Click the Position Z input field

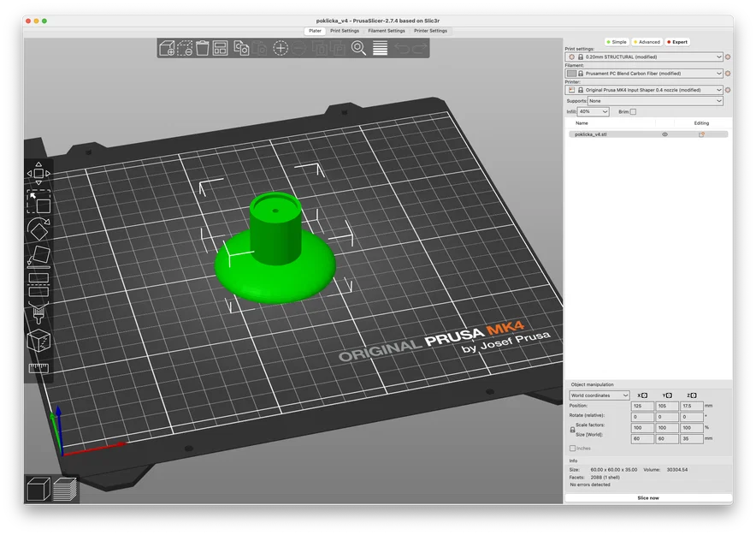coord(691,407)
